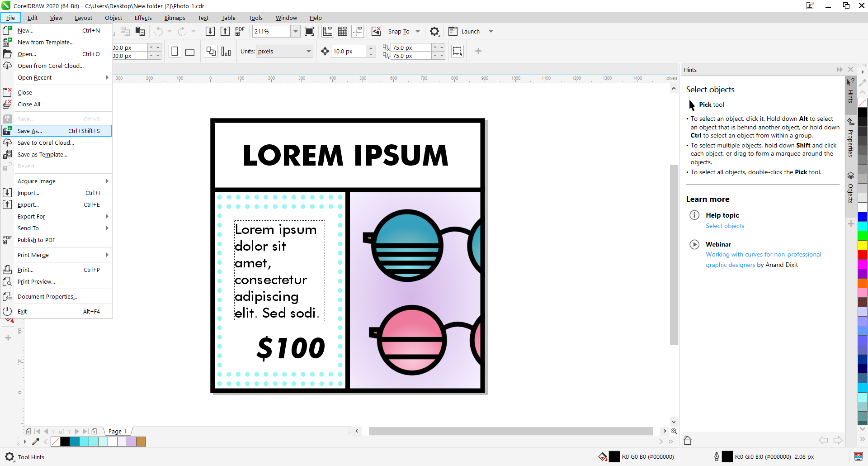Click the Publish to PDF toolbar icon
Image resolution: width=868 pixels, height=466 pixels.
tap(240, 31)
